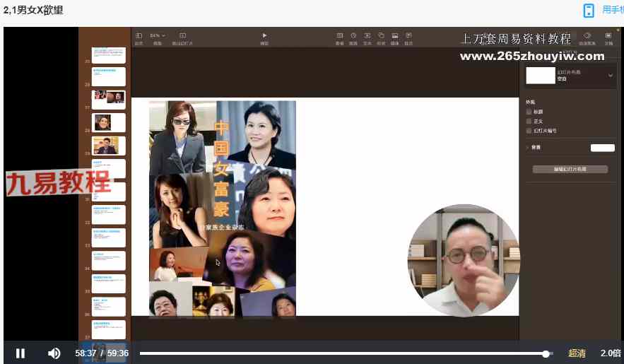The width and height of the screenshot is (624, 364).
Task: Open the Shape tool icon
Action: click(381, 35)
